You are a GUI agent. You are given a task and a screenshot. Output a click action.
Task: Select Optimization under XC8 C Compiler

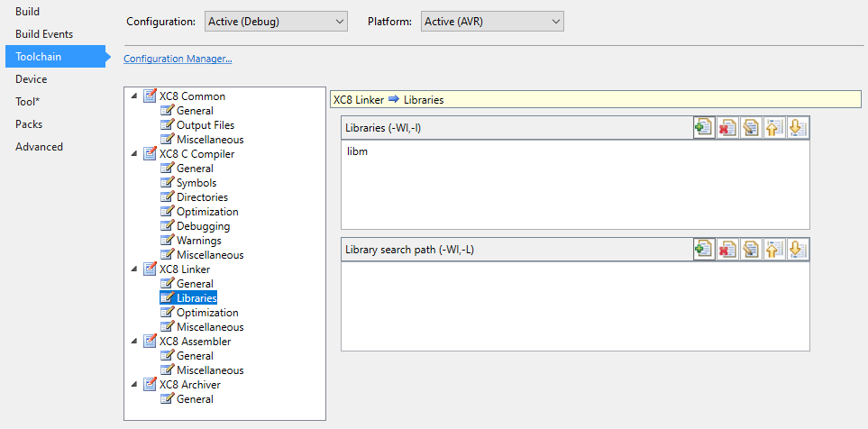[x=207, y=212]
